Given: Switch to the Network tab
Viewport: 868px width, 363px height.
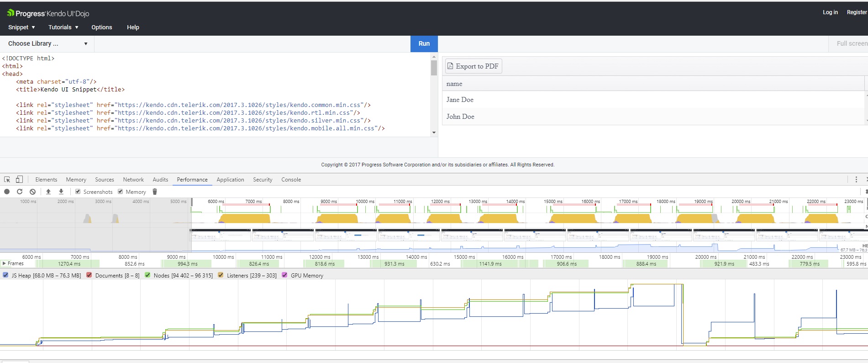Looking at the screenshot, I should pyautogui.click(x=133, y=180).
